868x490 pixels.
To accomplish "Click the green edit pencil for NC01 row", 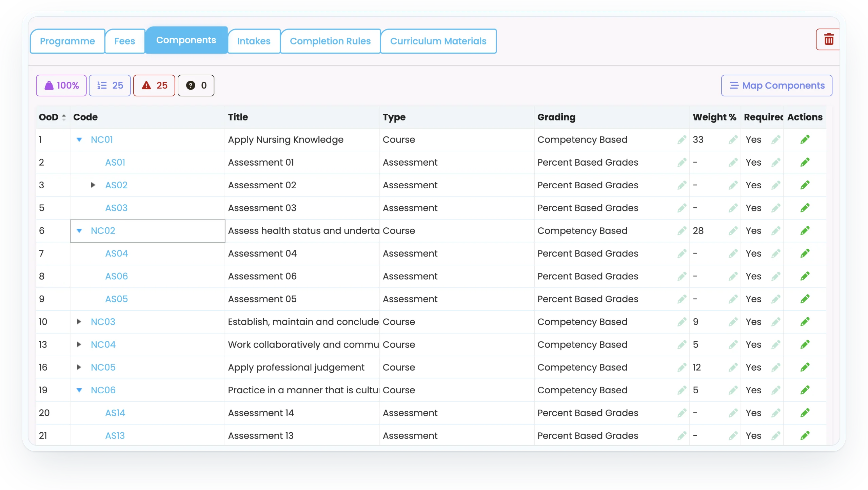I will (805, 139).
